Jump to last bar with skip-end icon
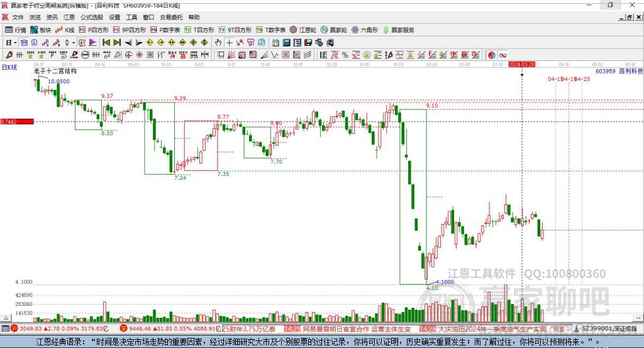The image size is (644, 348). point(117,43)
